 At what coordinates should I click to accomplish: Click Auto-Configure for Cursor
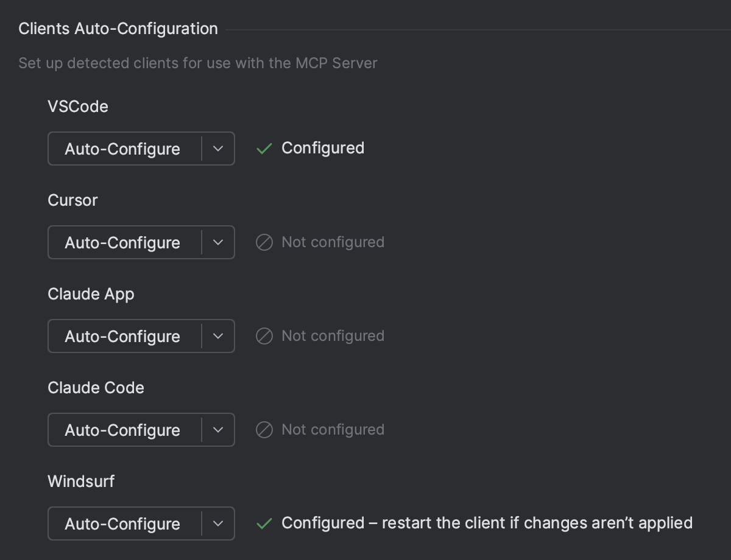pyautogui.click(x=122, y=242)
